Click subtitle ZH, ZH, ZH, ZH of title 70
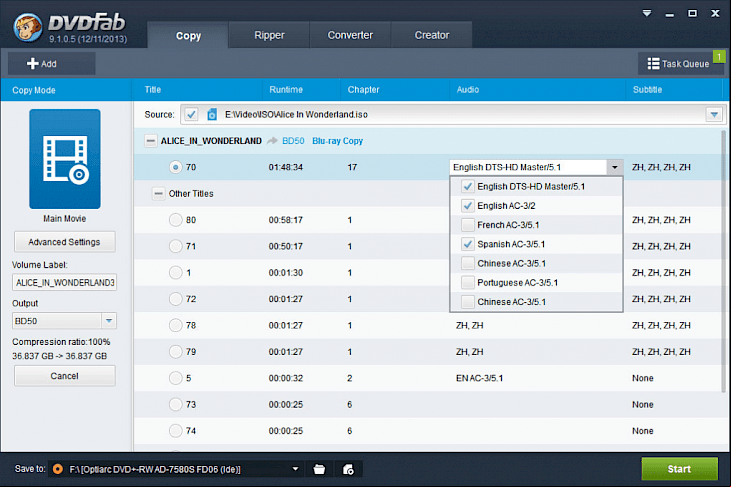 [x=661, y=167]
